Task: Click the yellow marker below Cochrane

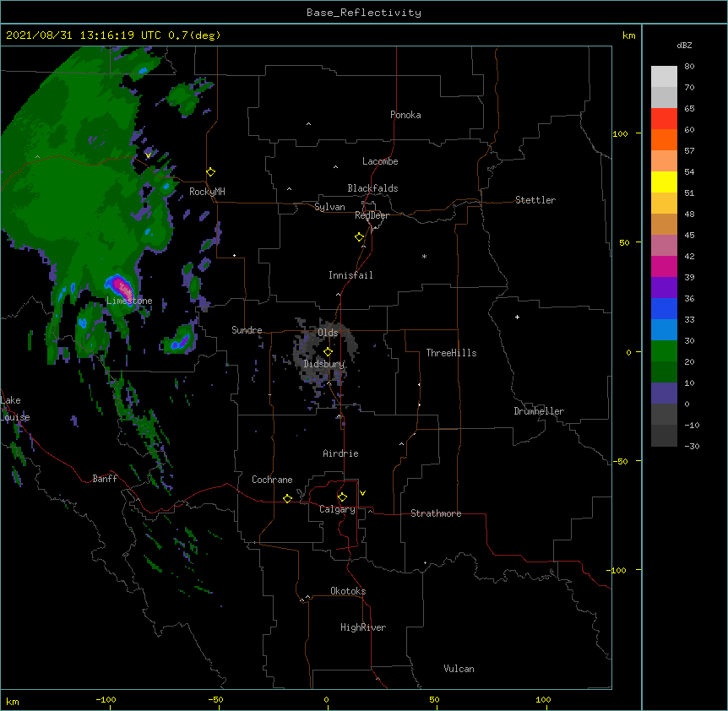Action: [287, 498]
